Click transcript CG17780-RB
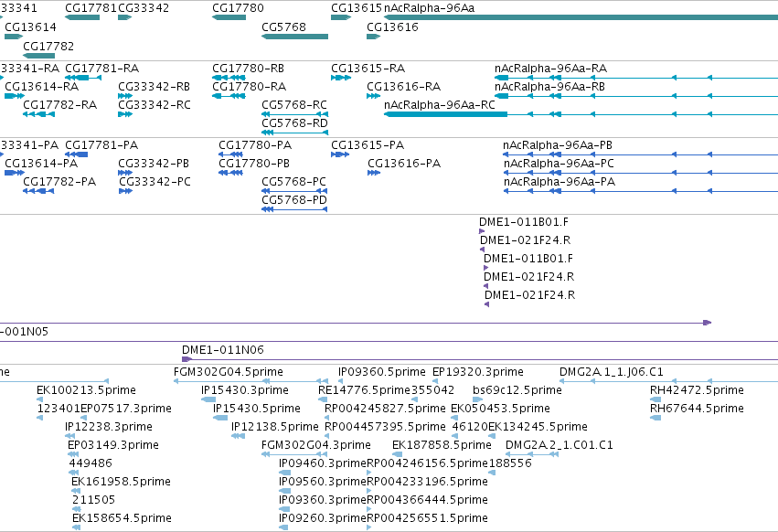 pyautogui.click(x=249, y=68)
